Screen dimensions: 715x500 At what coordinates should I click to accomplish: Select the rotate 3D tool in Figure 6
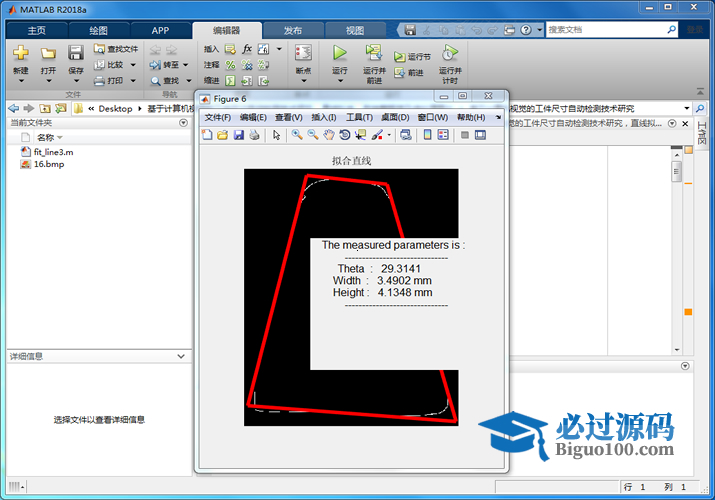point(345,134)
